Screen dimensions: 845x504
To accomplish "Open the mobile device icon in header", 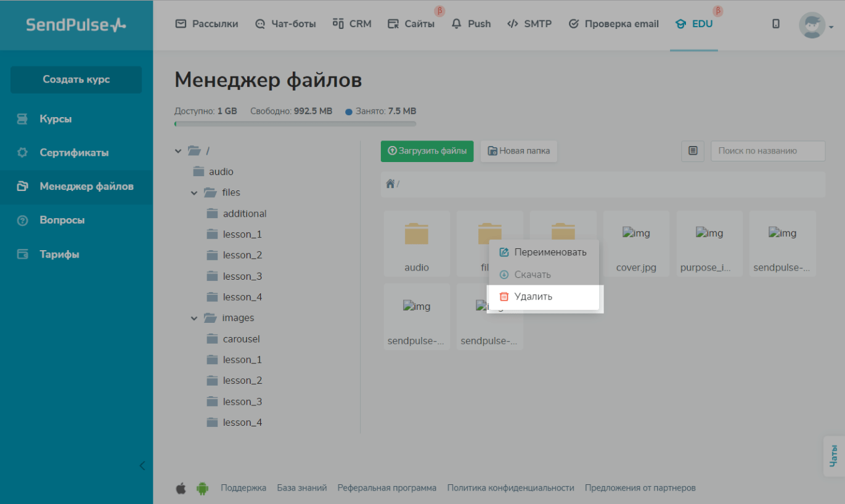I will [x=775, y=24].
